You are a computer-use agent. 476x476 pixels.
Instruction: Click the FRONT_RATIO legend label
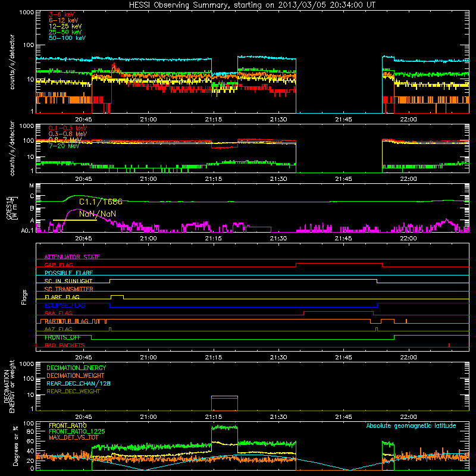click(68, 425)
